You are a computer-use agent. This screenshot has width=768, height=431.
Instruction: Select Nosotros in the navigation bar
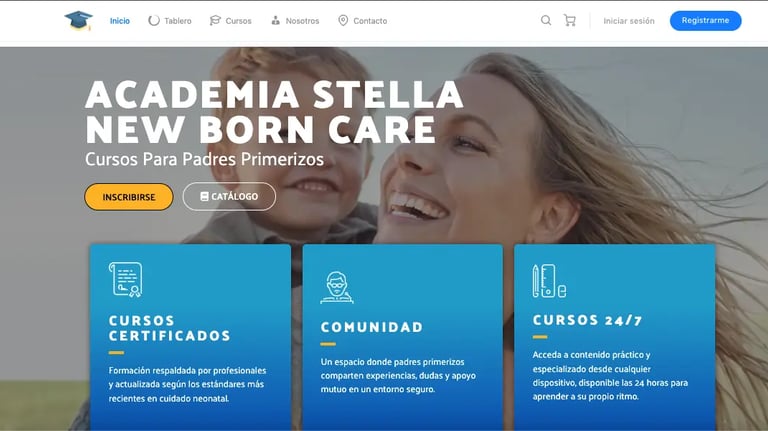pos(295,21)
